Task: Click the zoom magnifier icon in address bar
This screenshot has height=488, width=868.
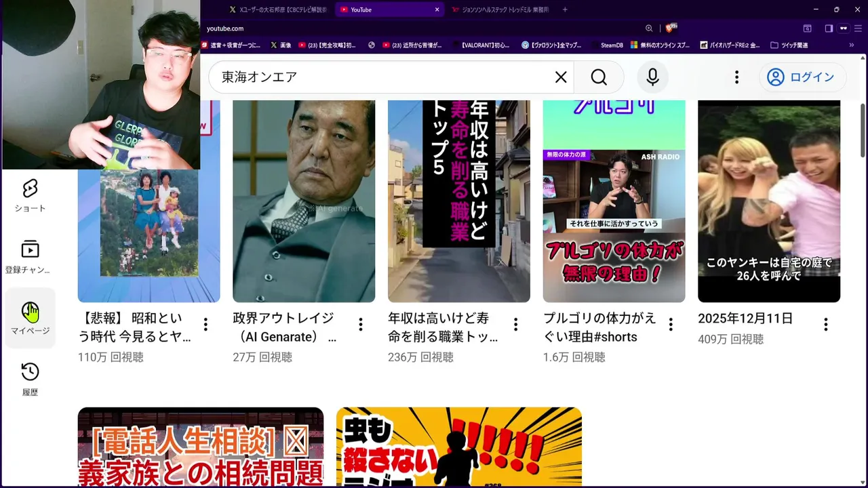Action: (649, 28)
